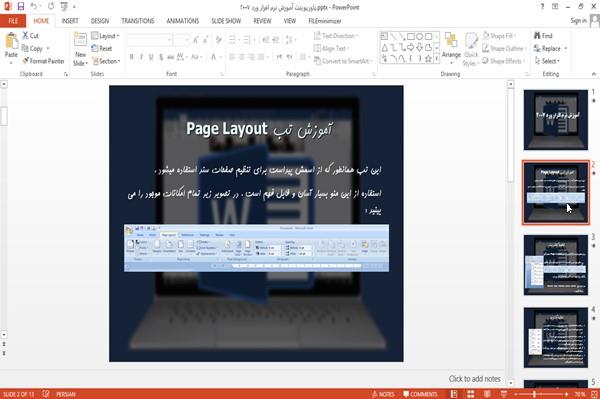Image resolution: width=600 pixels, height=399 pixels.
Task: Open the REVIEW tab
Action: pyautogui.click(x=262, y=21)
